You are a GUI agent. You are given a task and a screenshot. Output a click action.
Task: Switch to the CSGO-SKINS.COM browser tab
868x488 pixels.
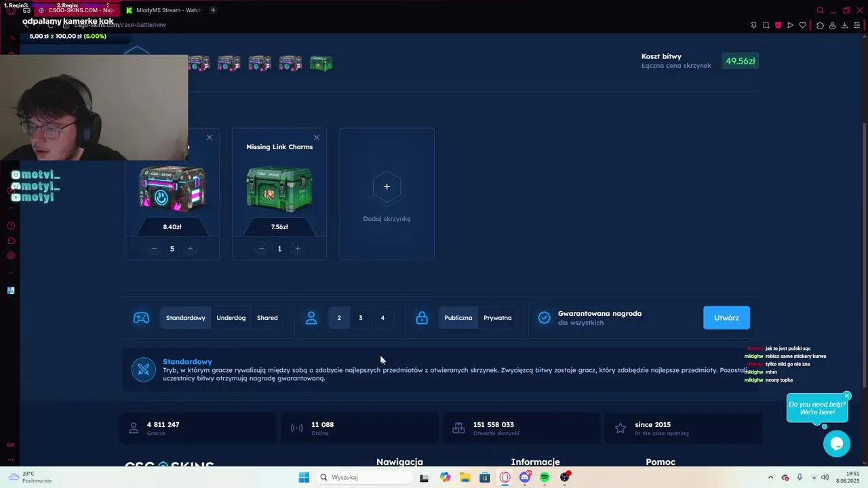[76, 10]
